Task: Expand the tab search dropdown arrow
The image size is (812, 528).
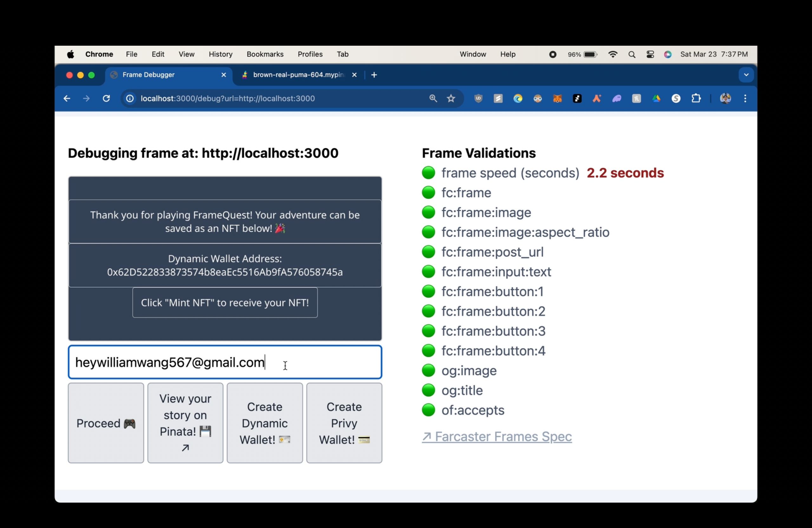Action: tap(746, 75)
